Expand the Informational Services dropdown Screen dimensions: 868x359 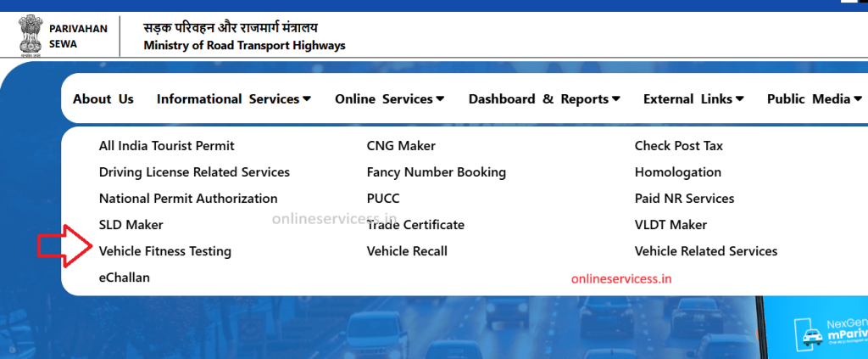pos(233,99)
